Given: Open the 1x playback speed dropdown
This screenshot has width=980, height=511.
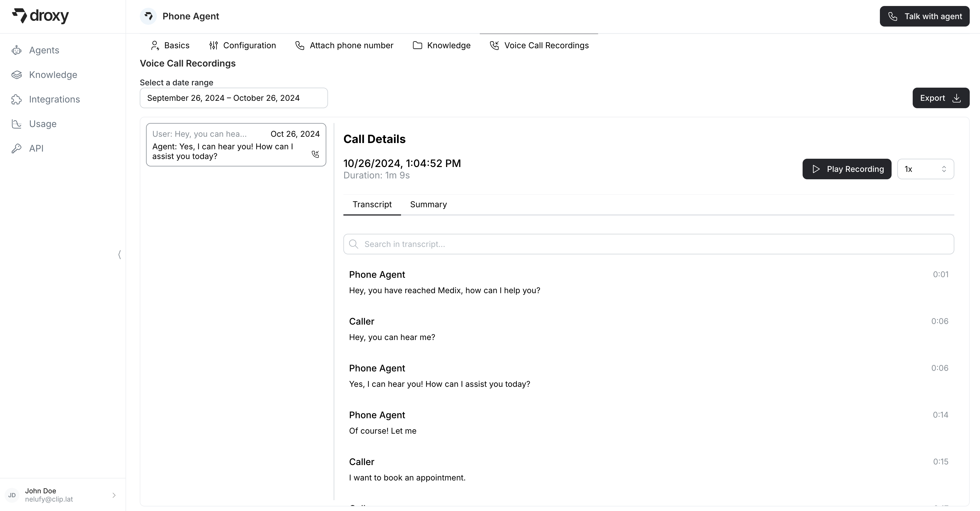Looking at the screenshot, I should point(925,169).
